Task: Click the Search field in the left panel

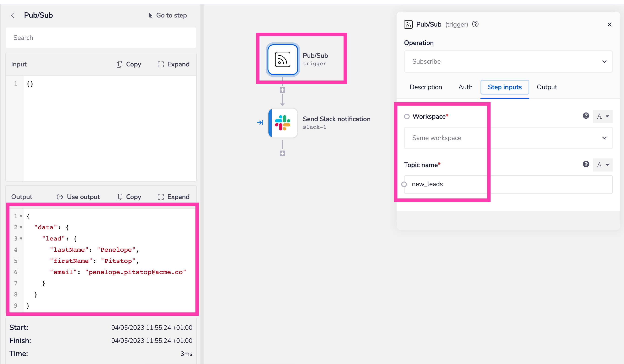Action: click(100, 38)
